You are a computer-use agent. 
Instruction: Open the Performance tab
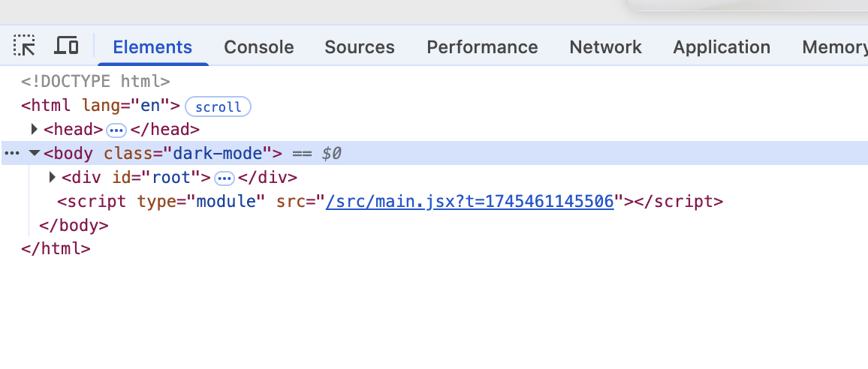482,47
